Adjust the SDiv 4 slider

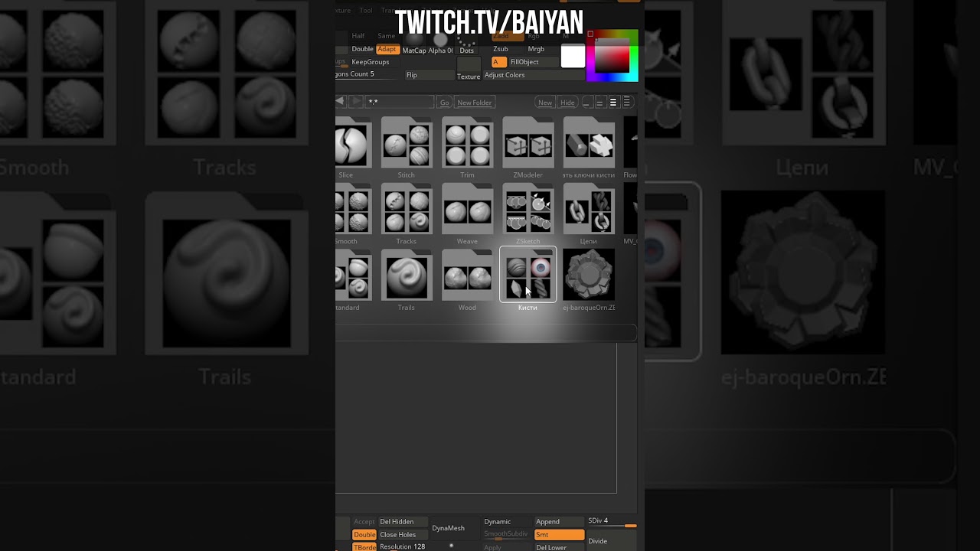tap(611, 522)
